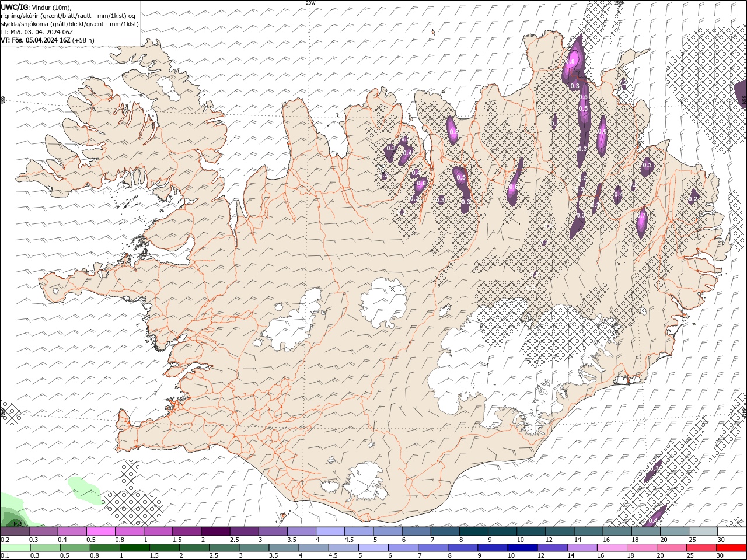Click the medium green 0.8 rain swatch
747x560 pixels.
pyautogui.click(x=104, y=548)
